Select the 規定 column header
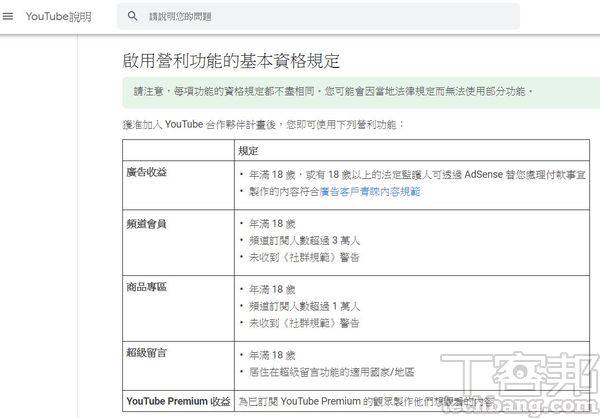 pos(248,151)
